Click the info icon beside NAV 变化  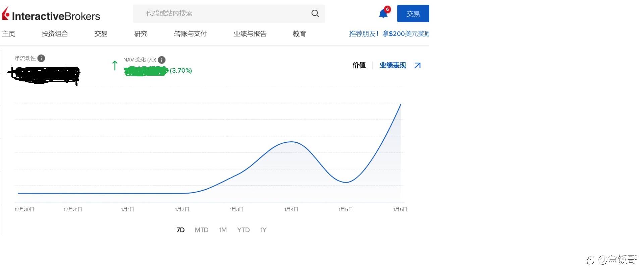(162, 60)
